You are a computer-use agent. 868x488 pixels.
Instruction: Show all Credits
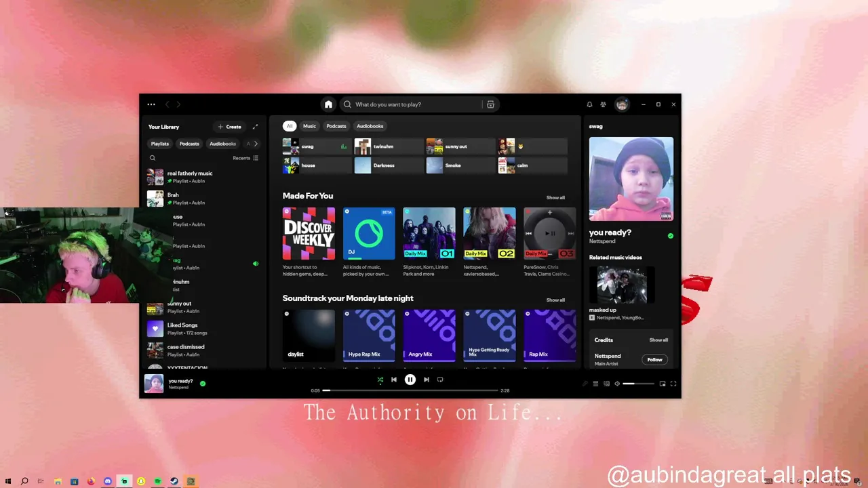[x=658, y=340]
